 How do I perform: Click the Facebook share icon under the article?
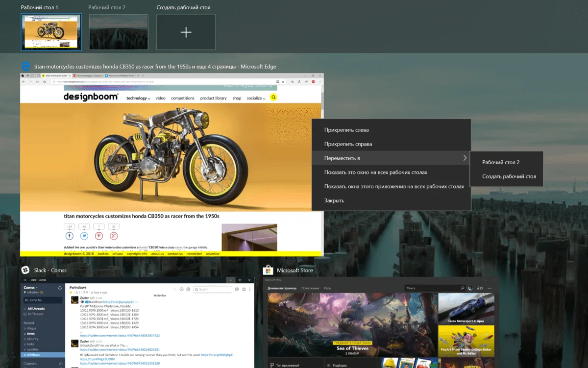pyautogui.click(x=70, y=236)
